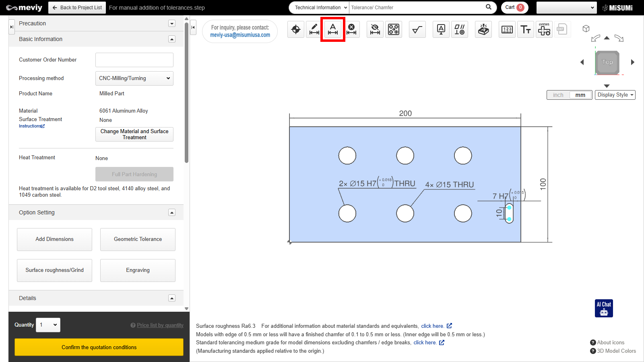This screenshot has height=362, width=644.
Task: Click the Customer Order Number input field
Action: [x=134, y=60]
